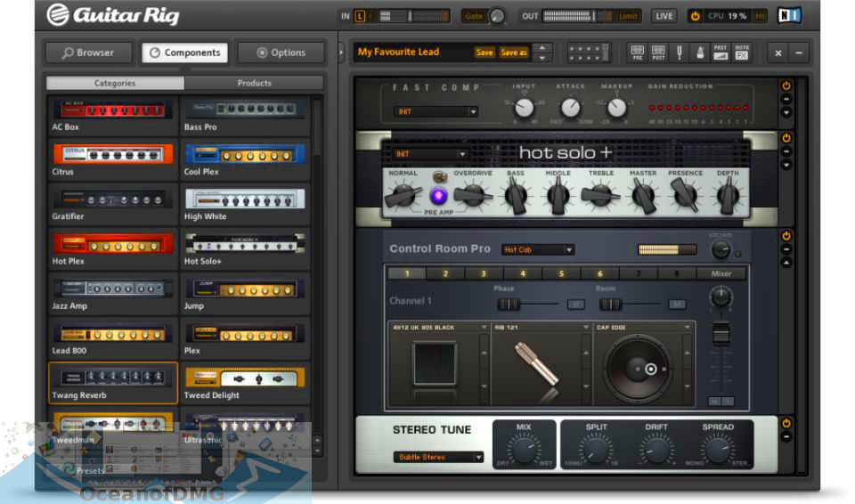
Task: Step to previous preset with up arrow
Action: [542, 47]
